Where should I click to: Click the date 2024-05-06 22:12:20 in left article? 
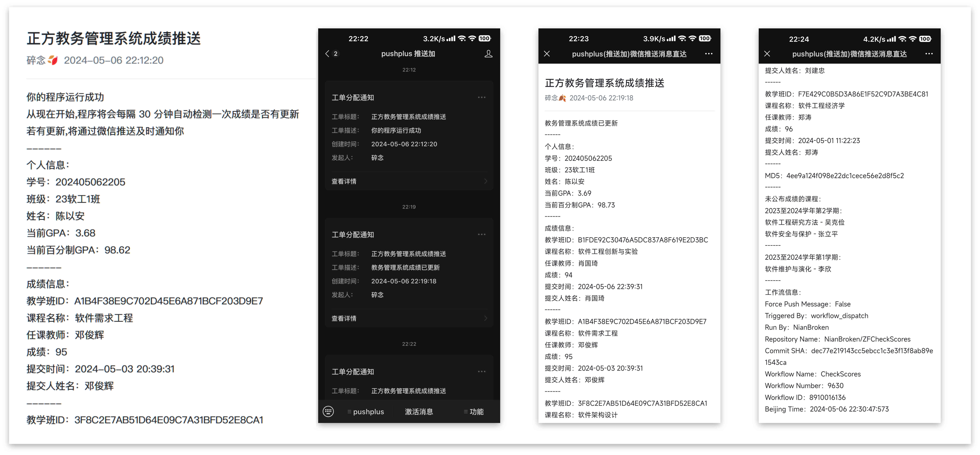pos(114,60)
